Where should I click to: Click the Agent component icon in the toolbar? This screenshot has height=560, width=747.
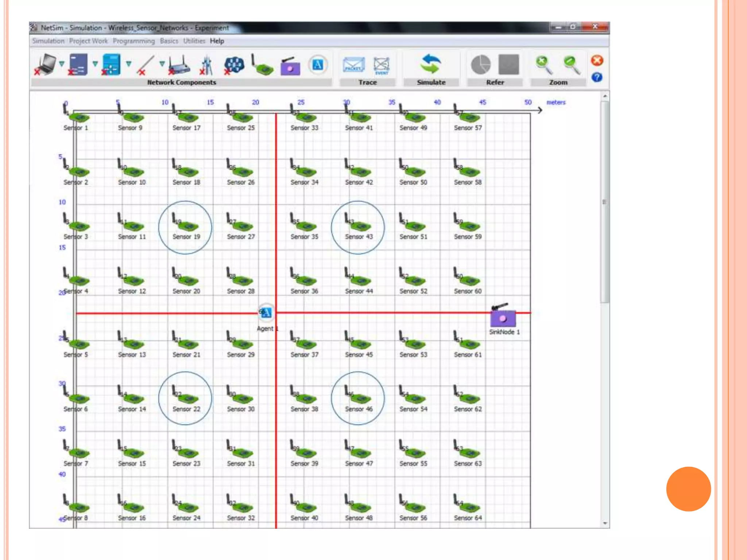[318, 65]
